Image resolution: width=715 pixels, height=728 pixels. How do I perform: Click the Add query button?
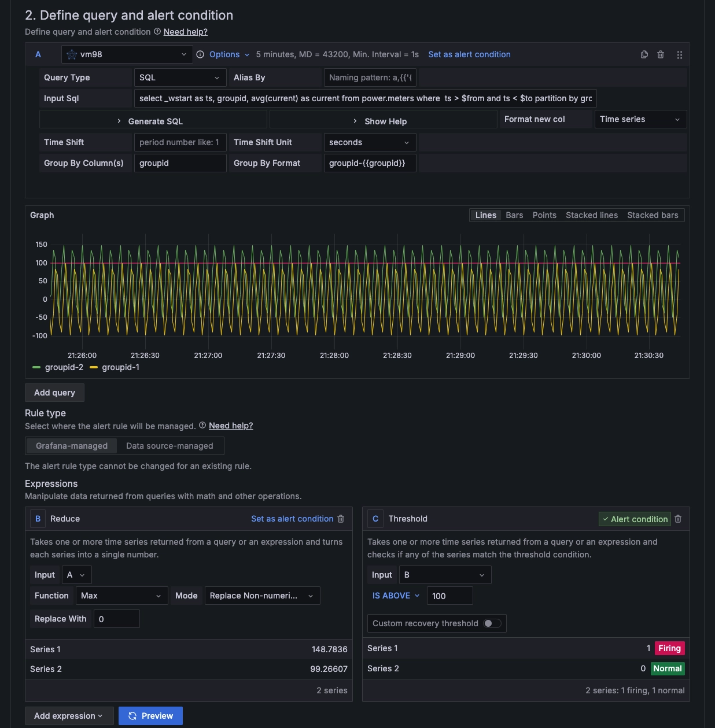(x=54, y=393)
